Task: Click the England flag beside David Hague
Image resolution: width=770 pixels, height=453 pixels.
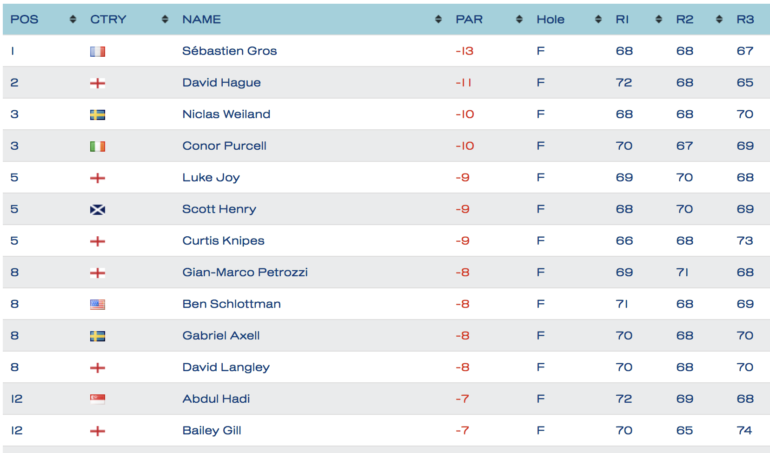Action: point(97,83)
